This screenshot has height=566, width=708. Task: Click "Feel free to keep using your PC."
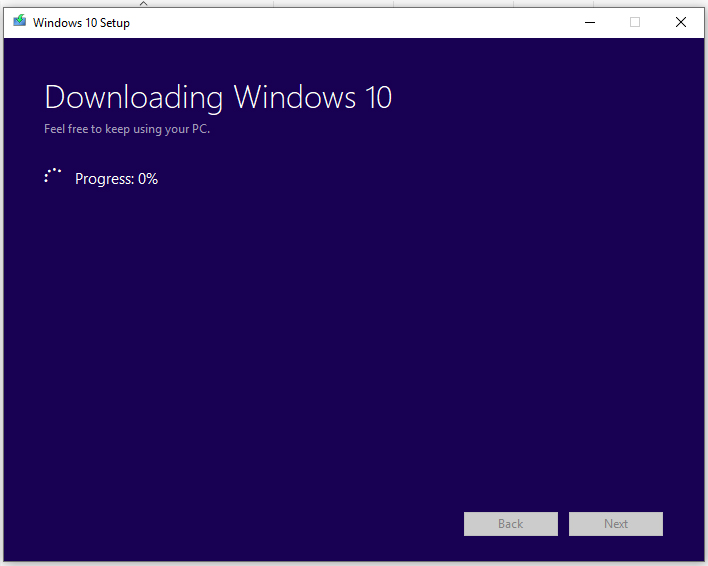127,129
